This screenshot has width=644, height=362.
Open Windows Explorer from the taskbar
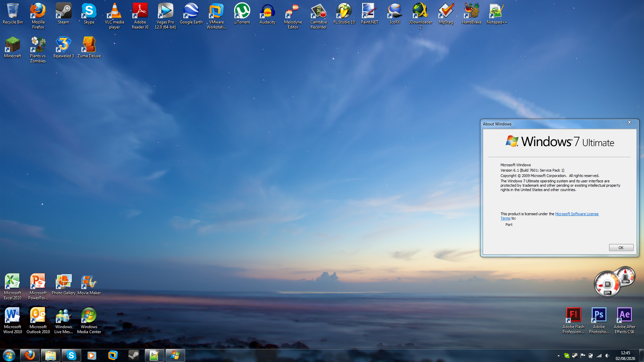[x=51, y=355]
